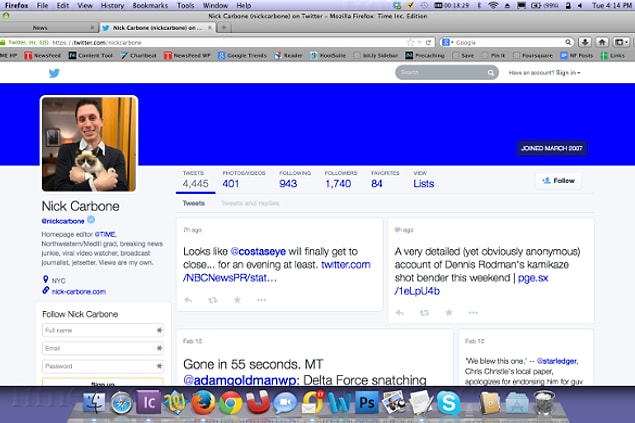The width and height of the screenshot is (635, 423).
Task: Reload the page with refresh icon
Action: pyautogui.click(x=428, y=42)
